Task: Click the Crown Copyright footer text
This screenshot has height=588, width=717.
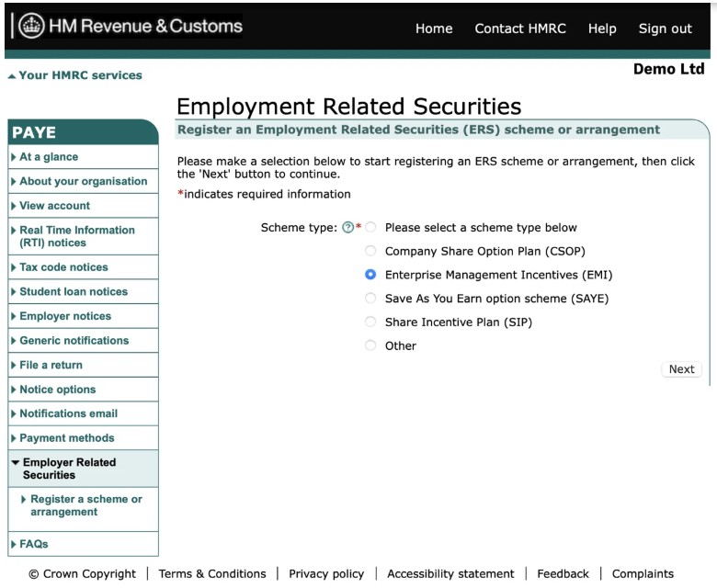Action: tap(83, 574)
